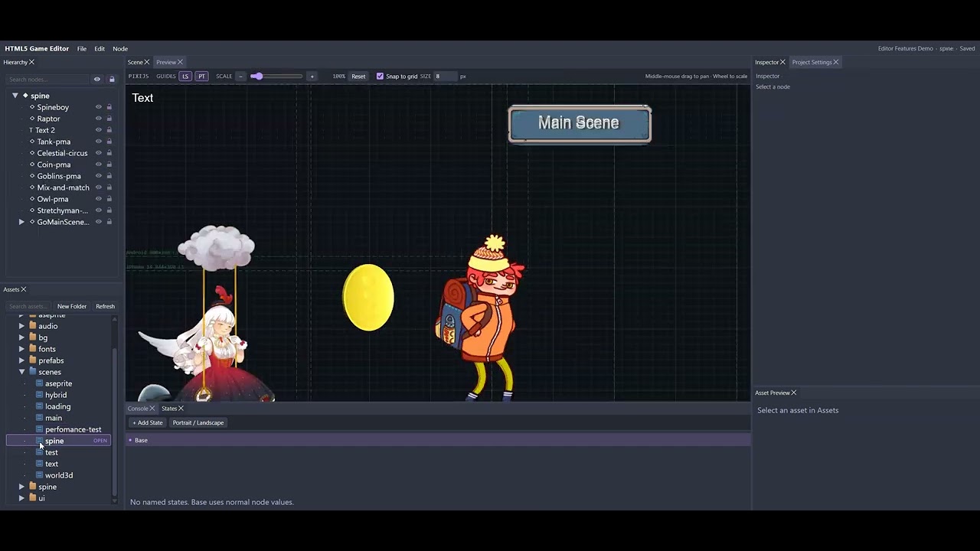Open the Node menu

[120, 49]
